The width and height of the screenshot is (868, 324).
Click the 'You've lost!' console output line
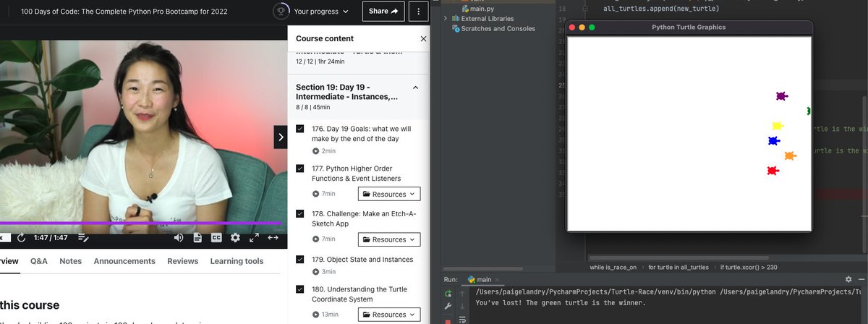[x=561, y=302]
